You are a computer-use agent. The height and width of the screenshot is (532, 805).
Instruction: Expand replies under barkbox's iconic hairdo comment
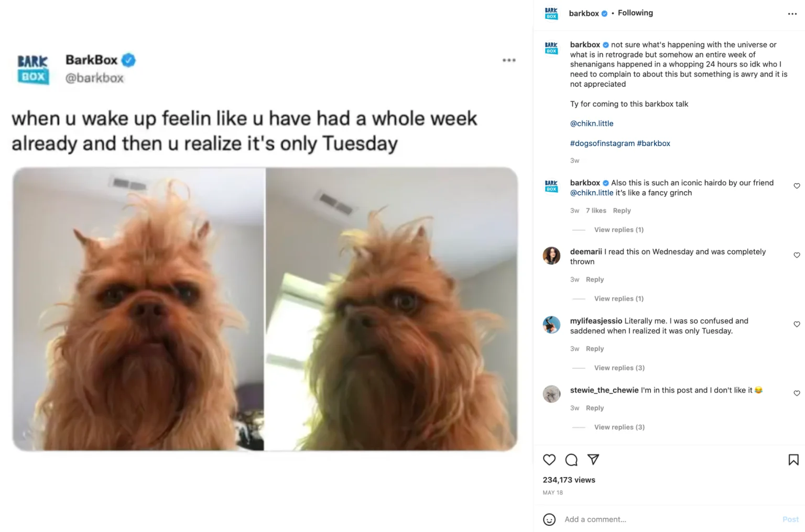click(618, 229)
